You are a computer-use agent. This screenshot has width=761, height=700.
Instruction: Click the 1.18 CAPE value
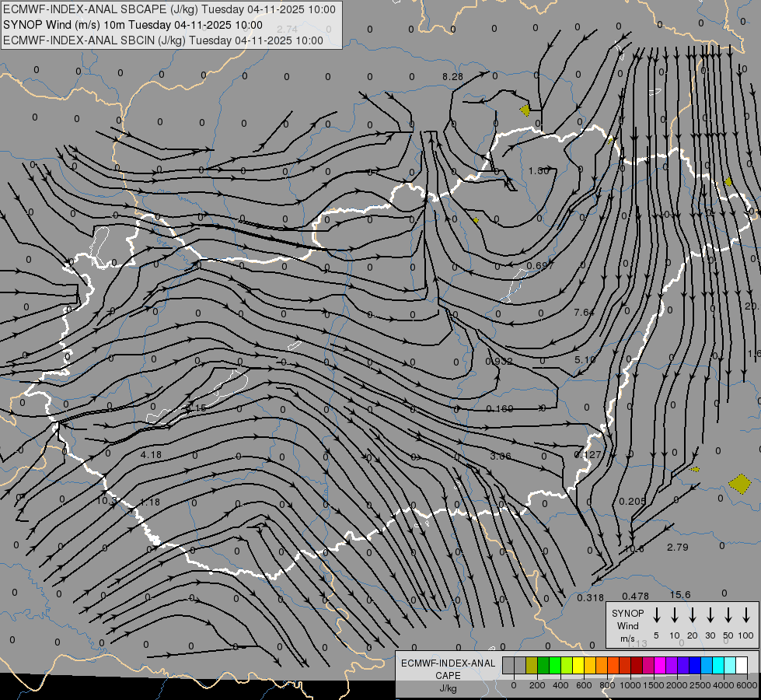point(149,502)
